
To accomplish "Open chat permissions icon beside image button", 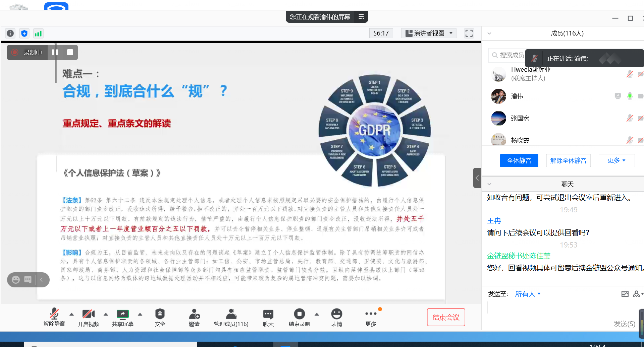I will [x=637, y=294].
